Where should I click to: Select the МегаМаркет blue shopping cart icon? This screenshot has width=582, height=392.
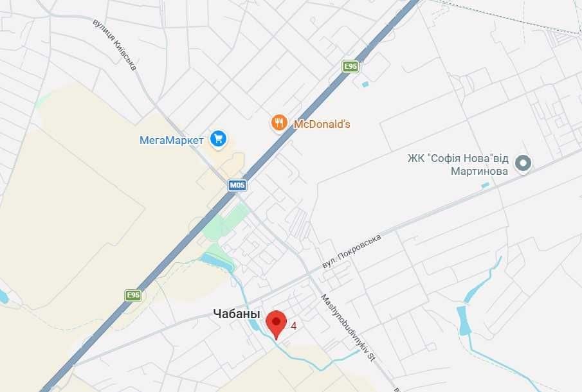pos(218,139)
